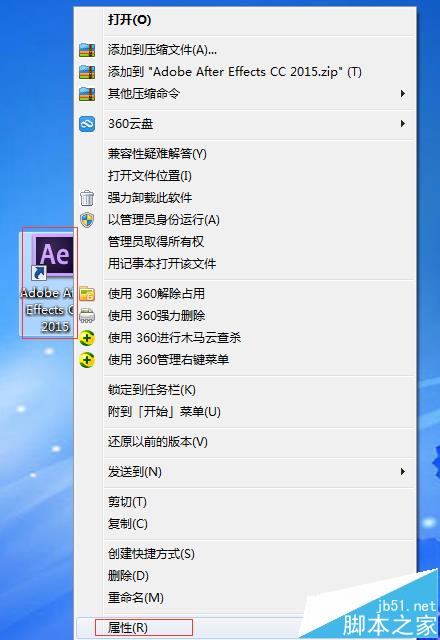Screen dimensions: 440x640
Task: Click the folder lock icon beside 使用 360解除占用
Action: (87, 294)
